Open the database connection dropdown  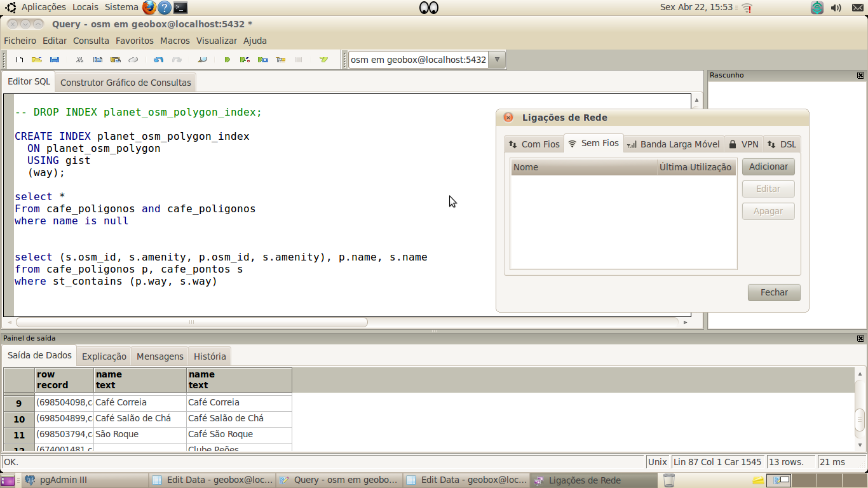coord(497,60)
